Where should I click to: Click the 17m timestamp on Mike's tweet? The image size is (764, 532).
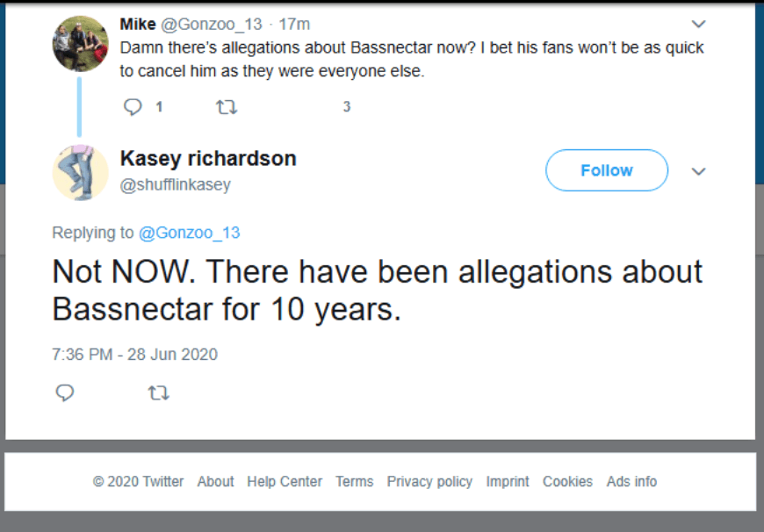tap(294, 25)
